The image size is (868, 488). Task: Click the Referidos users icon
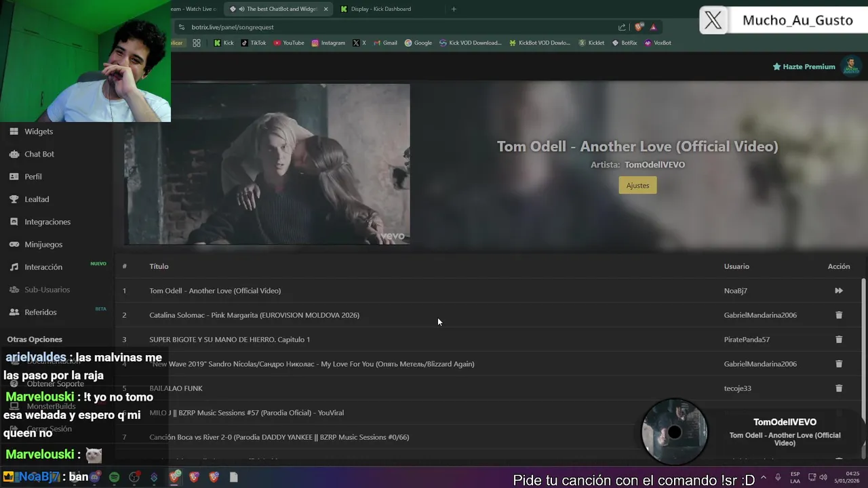14,312
